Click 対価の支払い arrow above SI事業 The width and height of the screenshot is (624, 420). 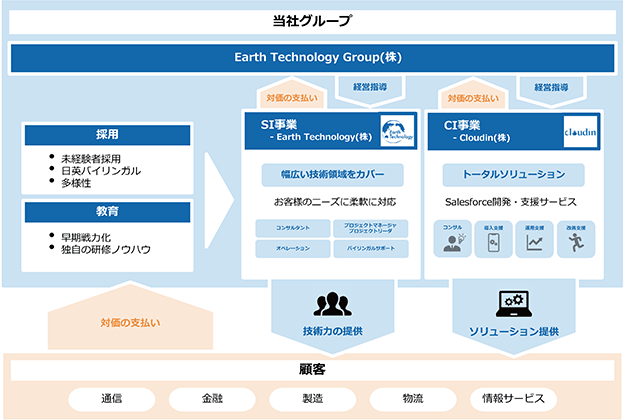point(292,94)
